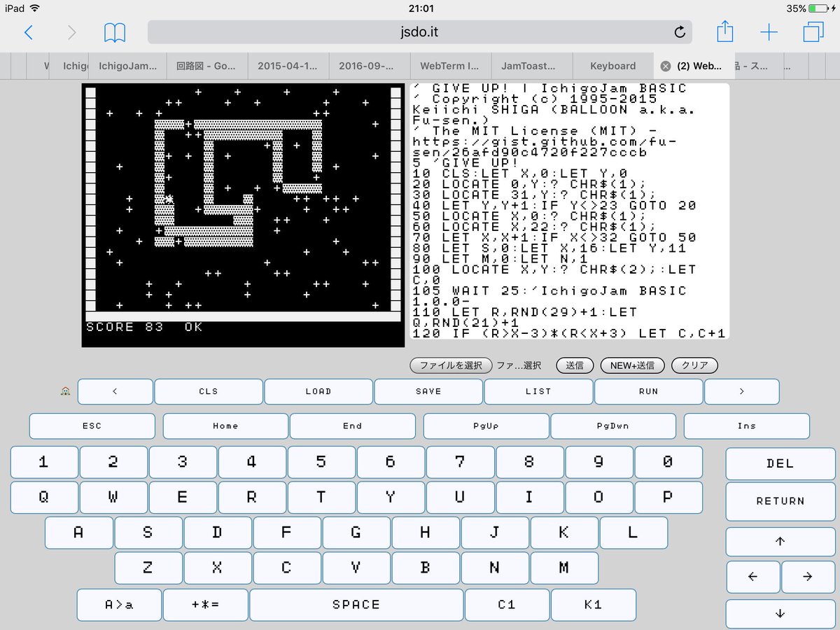Open the Safari bookmarks book icon

(x=115, y=32)
